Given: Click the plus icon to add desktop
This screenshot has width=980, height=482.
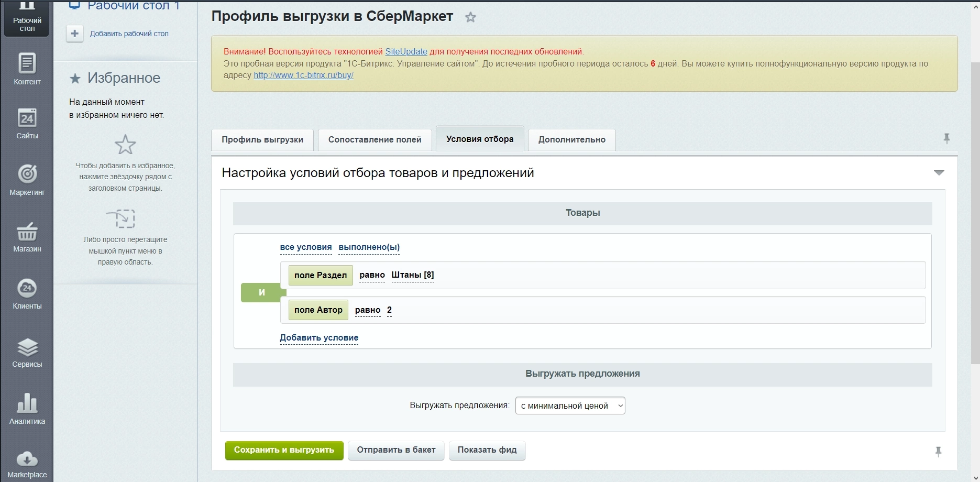Looking at the screenshot, I should coord(75,34).
